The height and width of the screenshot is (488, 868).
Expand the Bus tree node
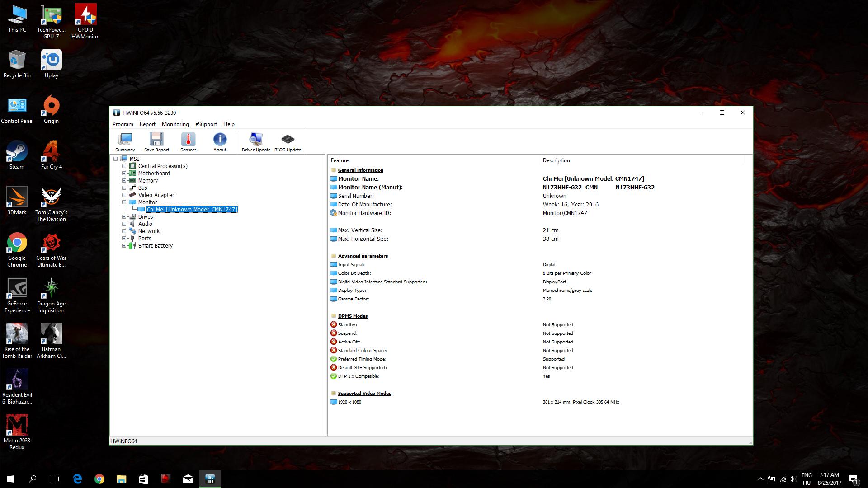124,188
